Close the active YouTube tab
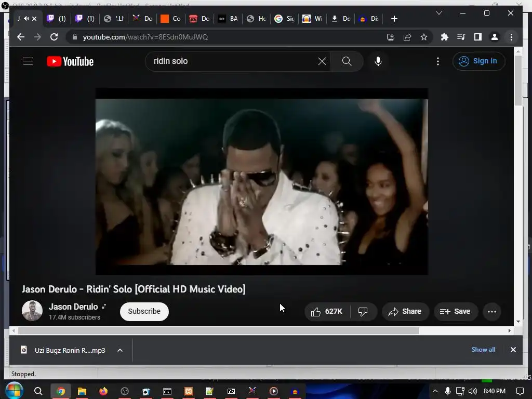The image size is (532, 399). (34, 19)
